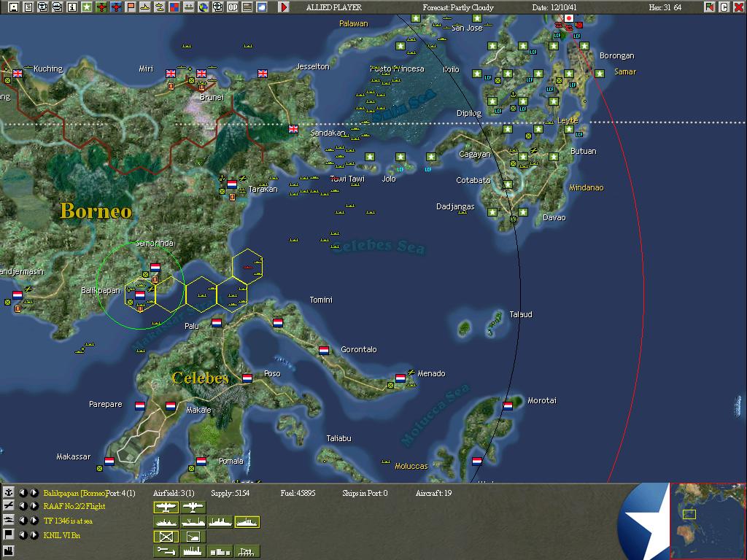The height and width of the screenshot is (560, 747).
Task: Open the KNIL VI Bn unit link
Action: click(62, 535)
